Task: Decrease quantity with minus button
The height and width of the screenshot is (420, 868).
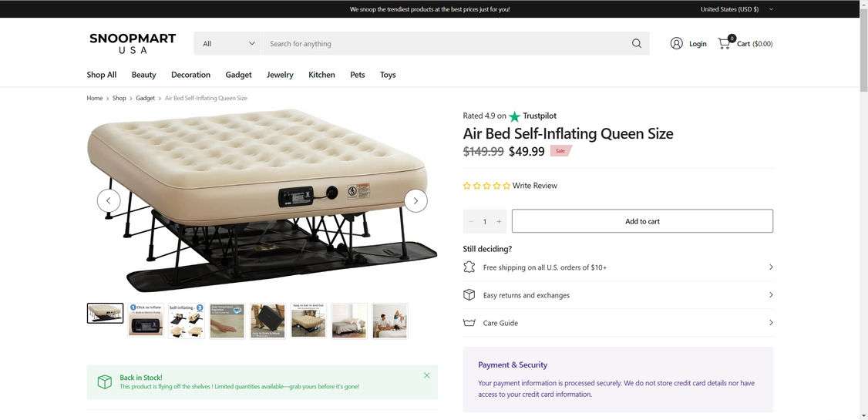Action: click(x=471, y=221)
